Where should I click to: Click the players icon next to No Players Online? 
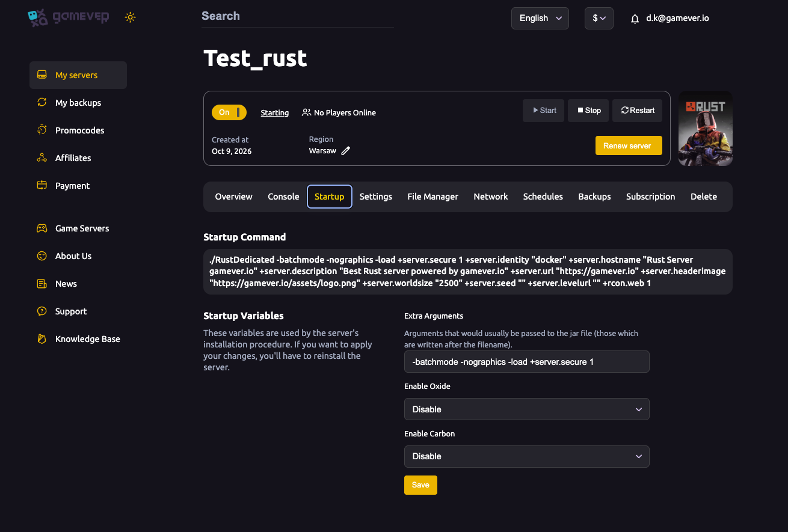pos(307,112)
